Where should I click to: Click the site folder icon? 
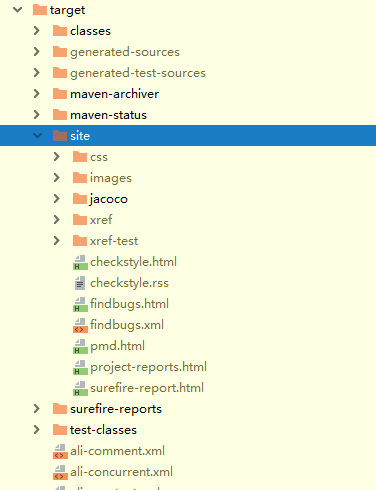[x=60, y=136]
